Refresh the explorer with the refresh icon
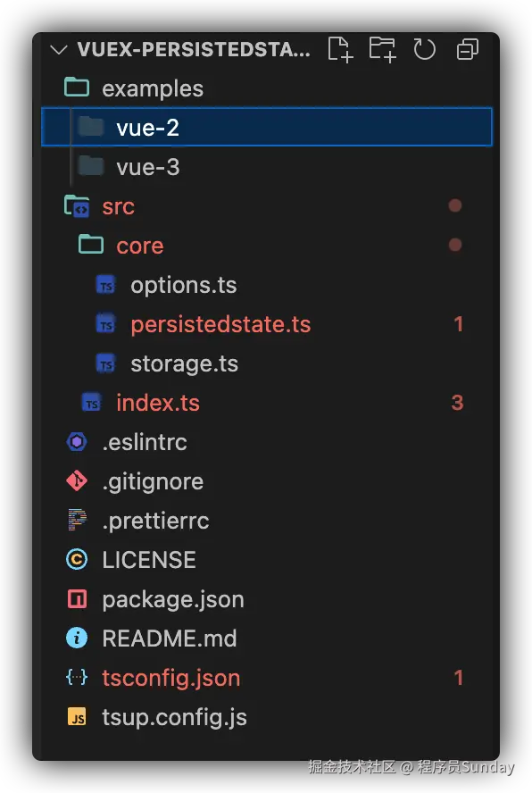 coord(424,50)
